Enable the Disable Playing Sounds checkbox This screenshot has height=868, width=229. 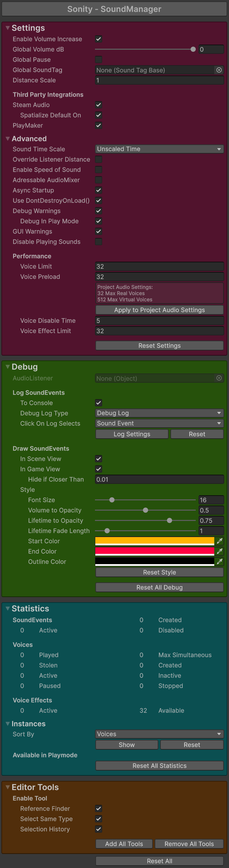pyautogui.click(x=99, y=242)
